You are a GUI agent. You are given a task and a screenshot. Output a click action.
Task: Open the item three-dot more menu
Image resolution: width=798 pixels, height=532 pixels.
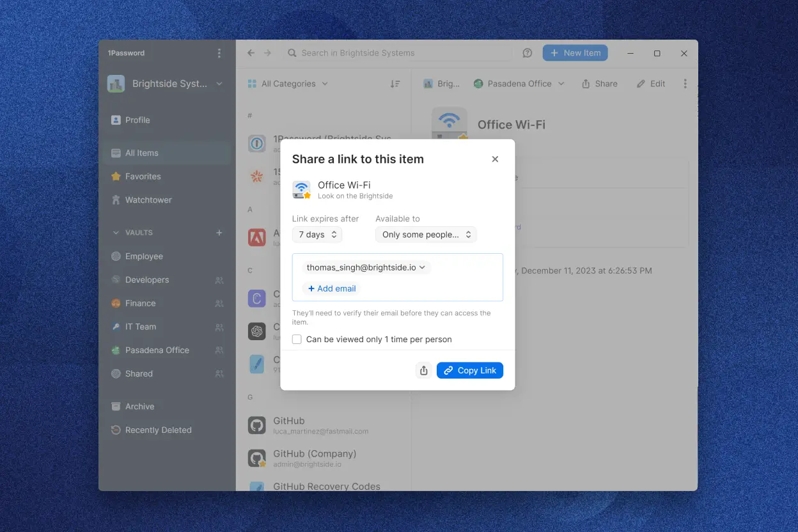pos(685,84)
